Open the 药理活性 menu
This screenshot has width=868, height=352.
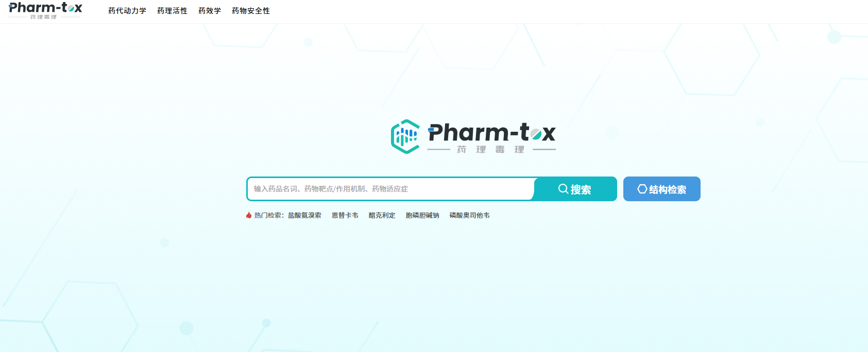[172, 11]
